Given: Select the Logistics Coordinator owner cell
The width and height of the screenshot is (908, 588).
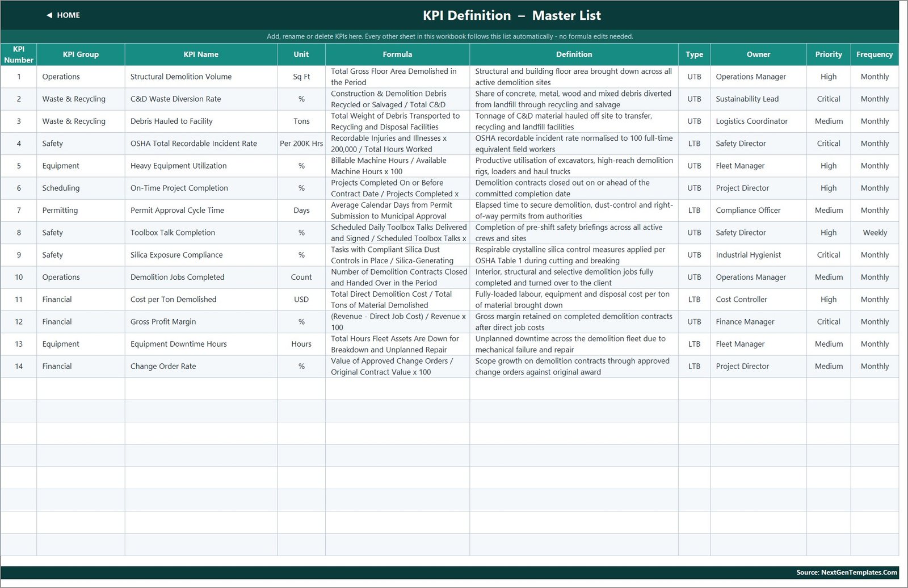Looking at the screenshot, I should [758, 121].
